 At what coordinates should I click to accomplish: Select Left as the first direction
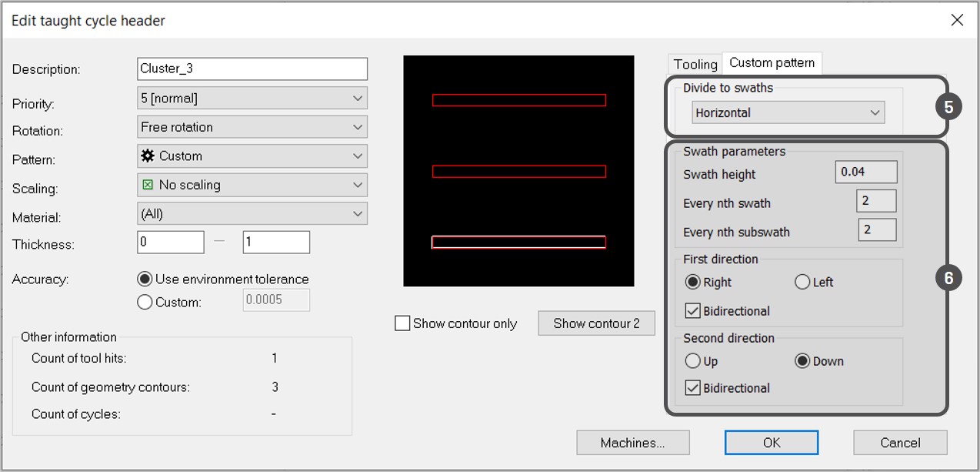click(802, 283)
